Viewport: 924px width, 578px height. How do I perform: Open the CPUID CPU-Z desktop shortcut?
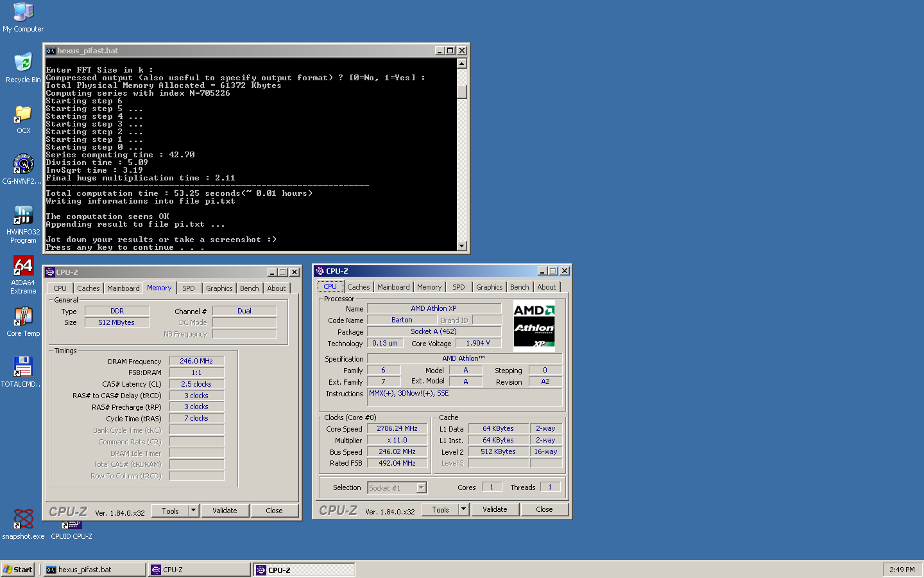click(x=71, y=531)
